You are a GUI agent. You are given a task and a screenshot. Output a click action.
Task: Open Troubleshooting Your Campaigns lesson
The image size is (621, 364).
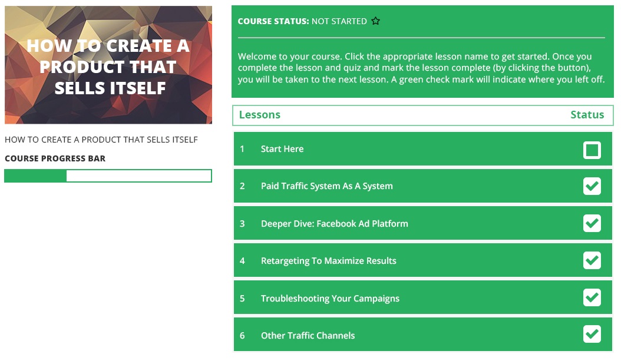pos(330,299)
